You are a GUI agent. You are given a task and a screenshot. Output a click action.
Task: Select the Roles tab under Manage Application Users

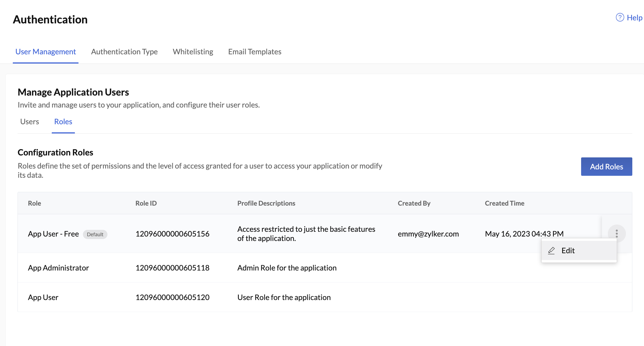pos(63,121)
